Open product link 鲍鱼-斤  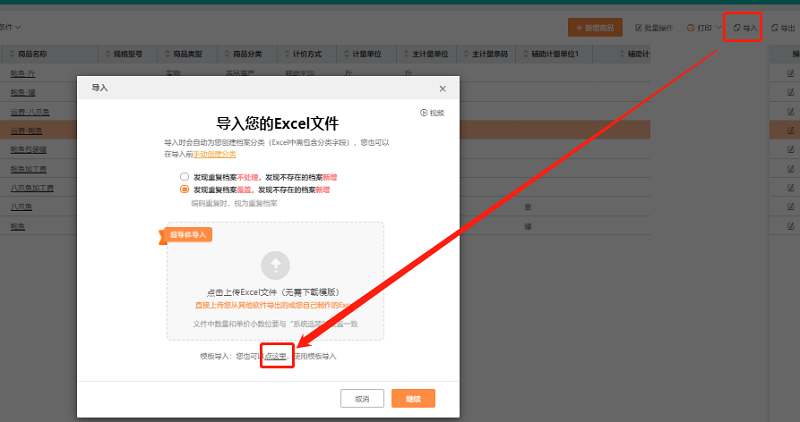pyautogui.click(x=23, y=73)
